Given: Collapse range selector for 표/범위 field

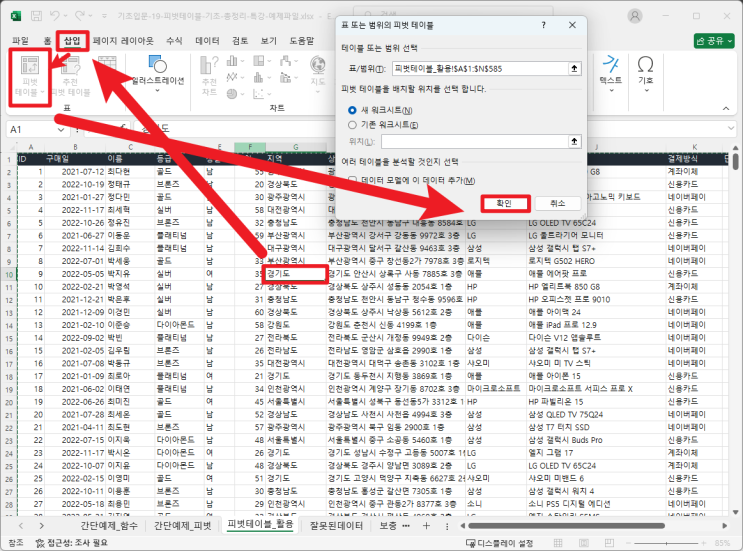Looking at the screenshot, I should coord(574,69).
